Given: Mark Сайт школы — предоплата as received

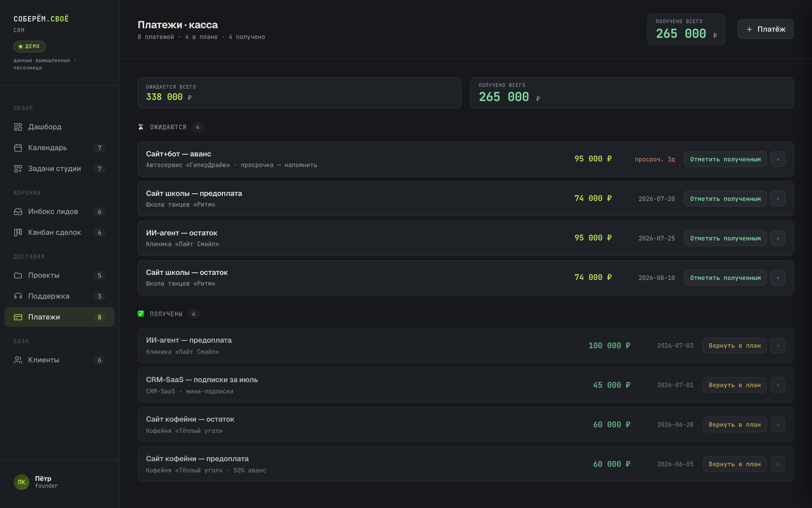Looking at the screenshot, I should pyautogui.click(x=725, y=199).
